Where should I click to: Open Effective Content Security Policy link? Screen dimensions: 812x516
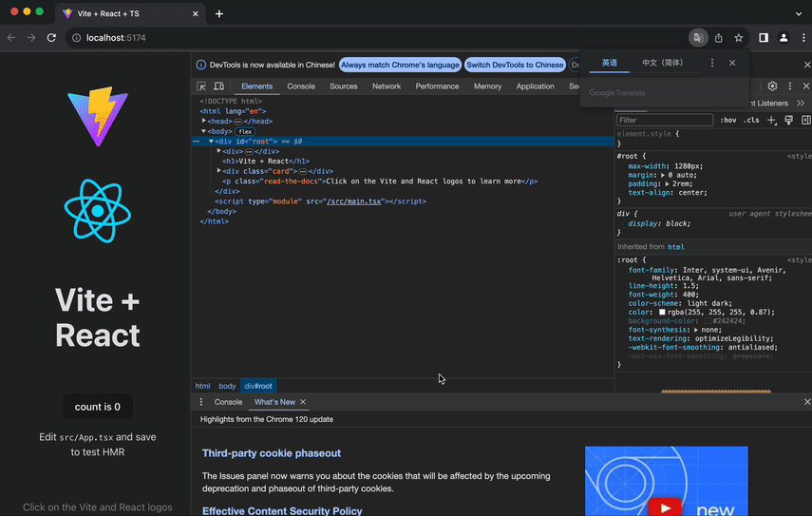282,511
